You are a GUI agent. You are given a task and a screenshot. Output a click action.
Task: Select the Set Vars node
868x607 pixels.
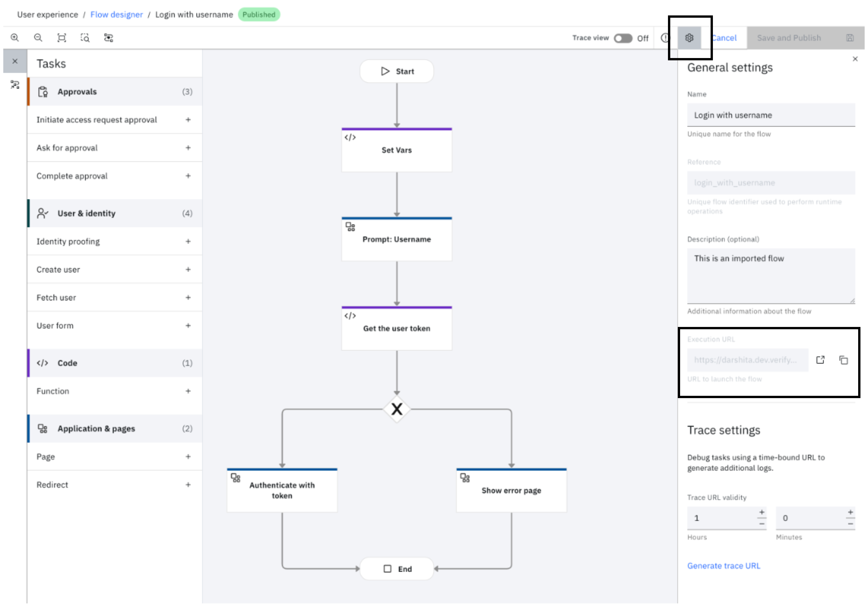[x=396, y=151]
